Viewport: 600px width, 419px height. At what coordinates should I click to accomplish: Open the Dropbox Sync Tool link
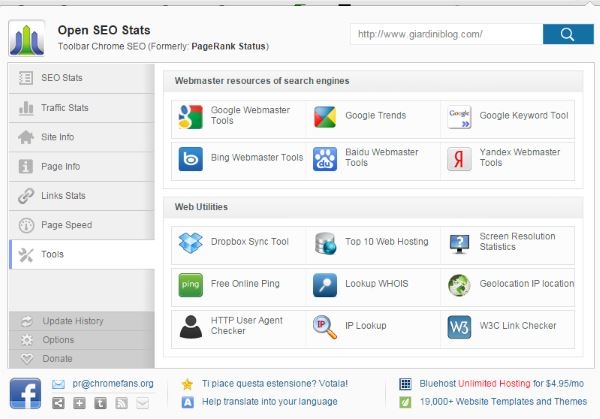pyautogui.click(x=249, y=241)
